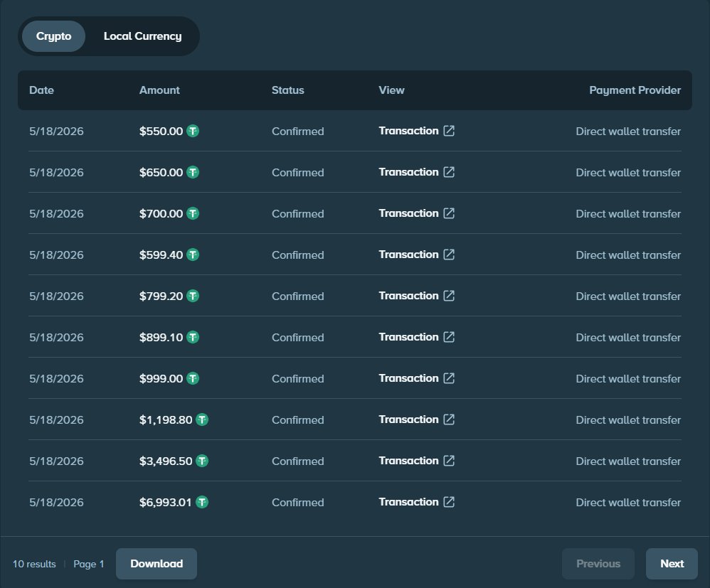
Task: Click the Tether coin icon beside $700.00
Action: point(193,213)
